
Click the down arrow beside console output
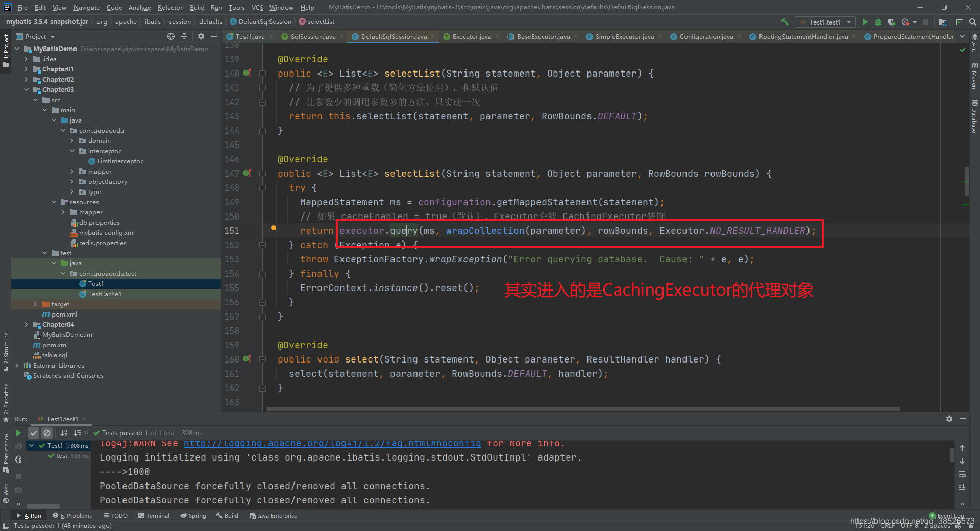pyautogui.click(x=962, y=461)
